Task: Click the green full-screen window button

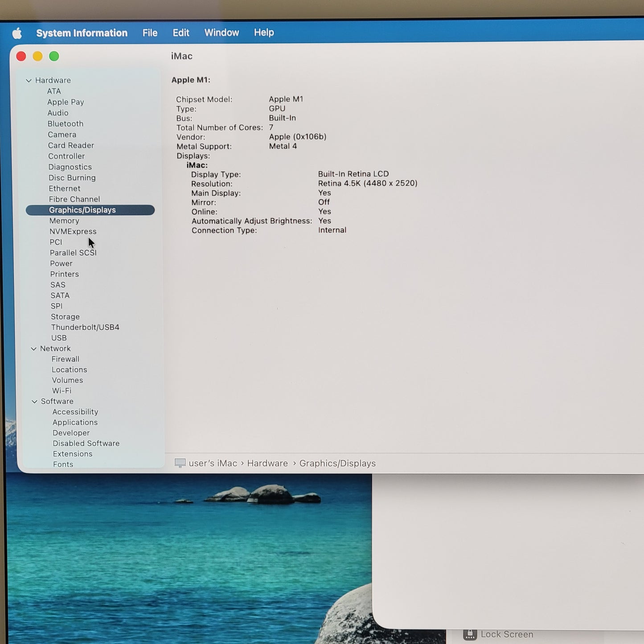Action: 54,56
